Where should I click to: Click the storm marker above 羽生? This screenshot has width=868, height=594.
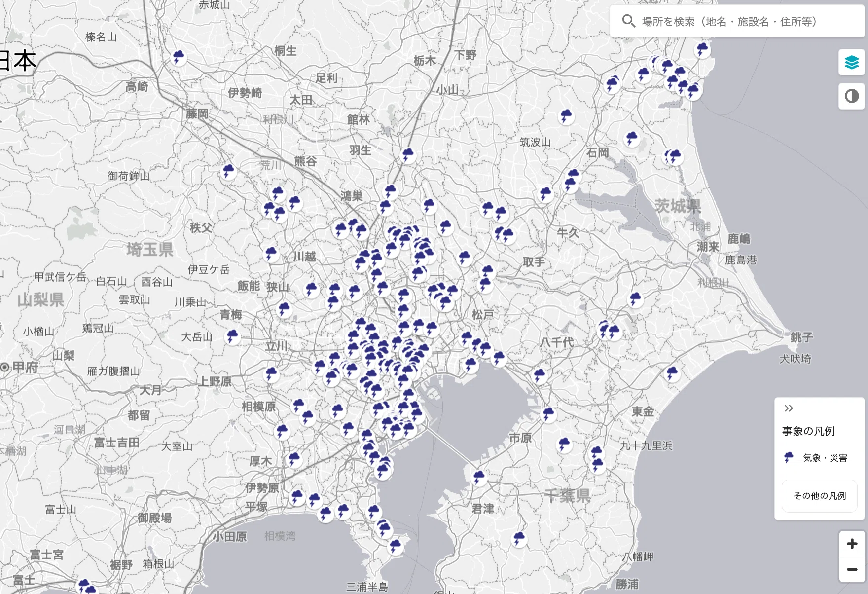(x=408, y=155)
